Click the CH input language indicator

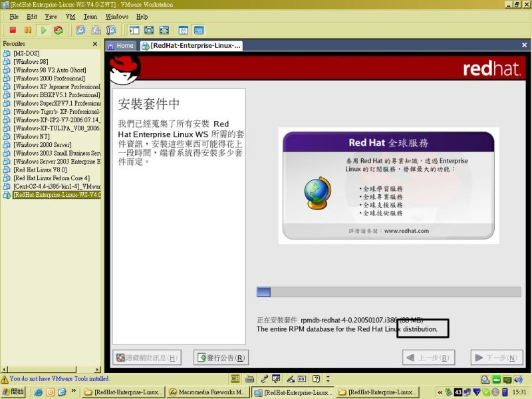235,378
